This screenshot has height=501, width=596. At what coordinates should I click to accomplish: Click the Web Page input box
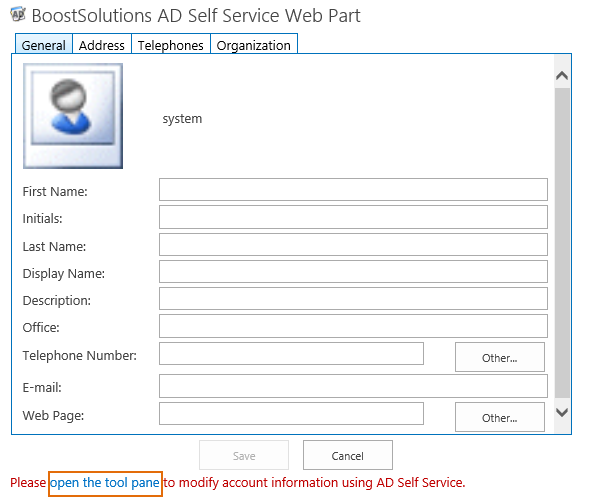(x=291, y=414)
